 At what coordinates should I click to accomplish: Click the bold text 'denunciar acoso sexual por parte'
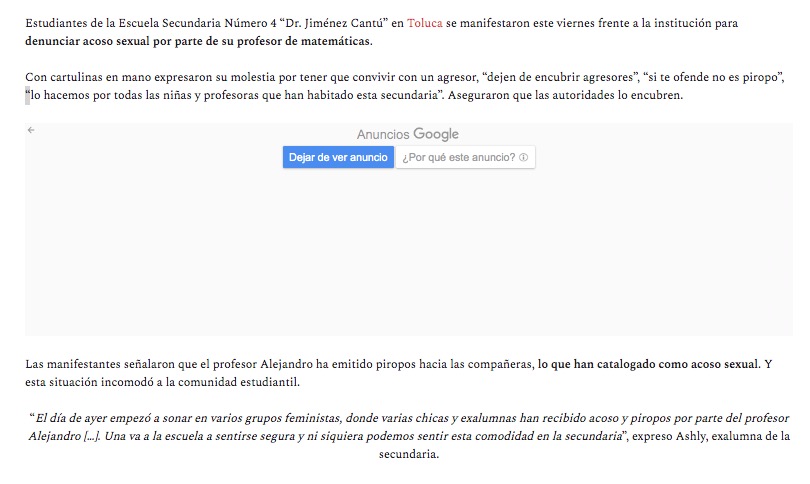(121, 41)
